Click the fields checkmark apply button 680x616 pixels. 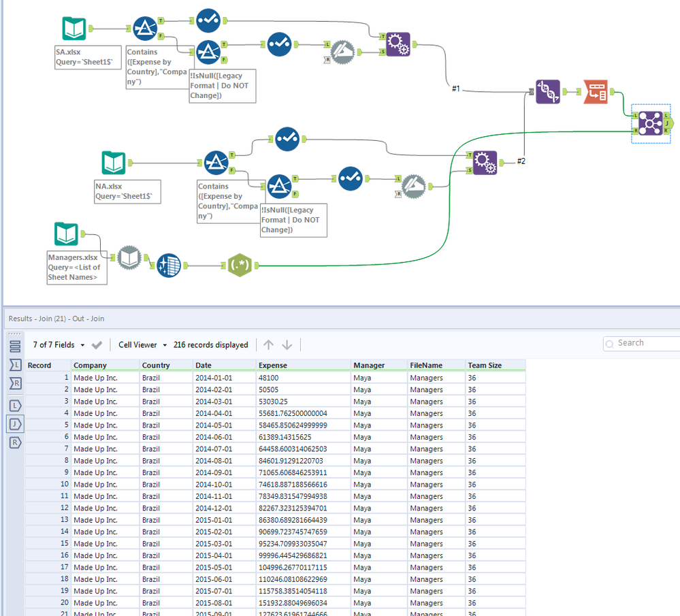click(x=97, y=345)
